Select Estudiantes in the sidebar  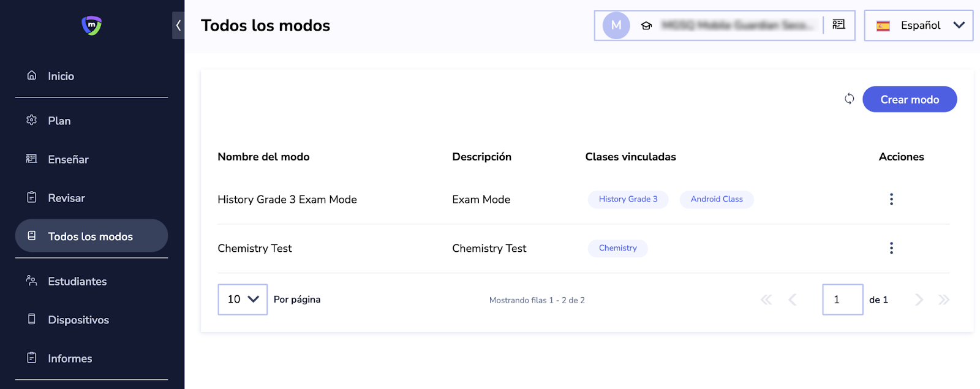pos(77,281)
